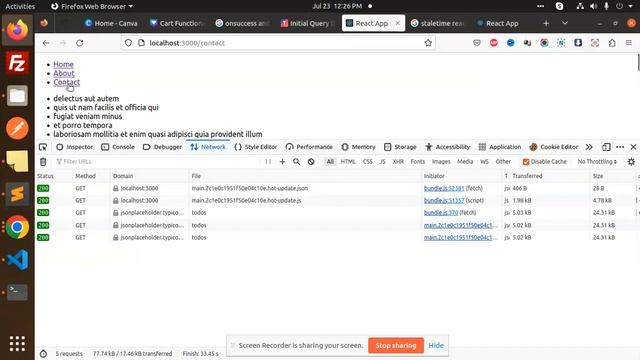This screenshot has height=360, width=640.
Task: Toggle responsive design mode icon
Action: 606,147
